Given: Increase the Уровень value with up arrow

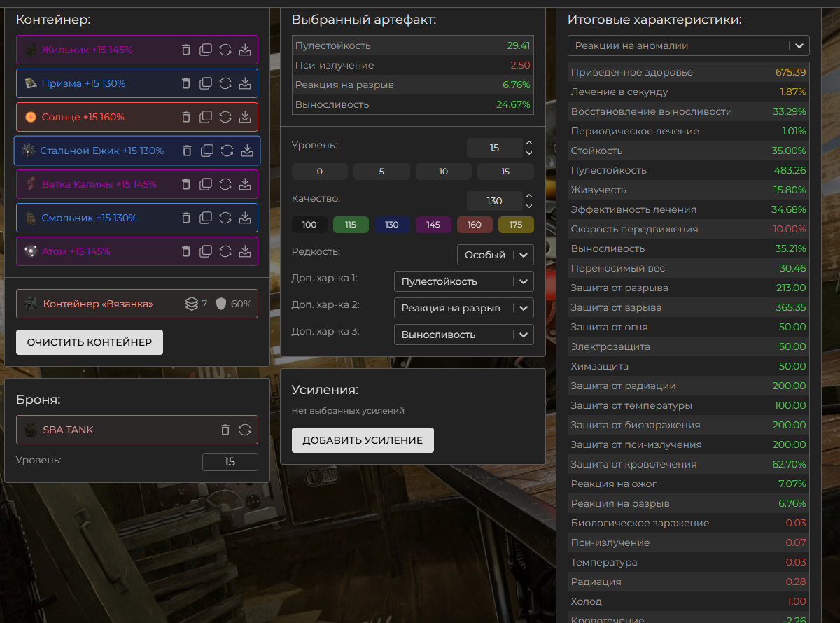Looking at the screenshot, I should (529, 143).
